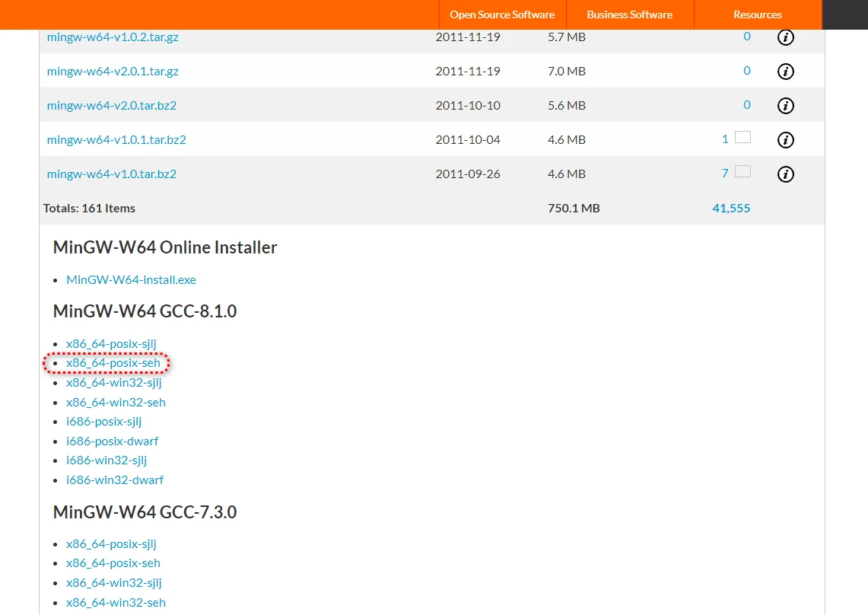Click MinGW-W64-install.exe link
Screen dimensions: 868x615
131,280
